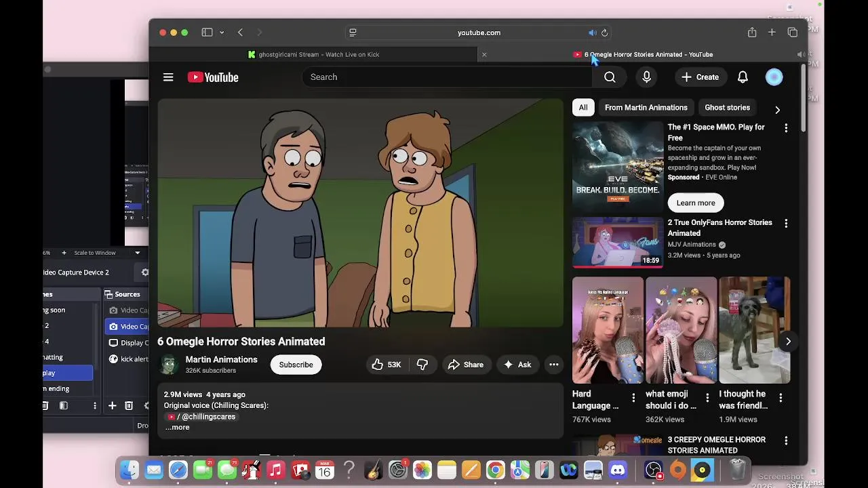Like the video with 53K thumbs up
This screenshot has width=868, height=488.
(387, 365)
